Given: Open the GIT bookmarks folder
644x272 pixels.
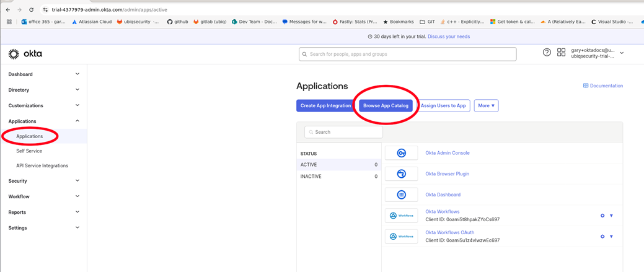Looking at the screenshot, I should 426,22.
